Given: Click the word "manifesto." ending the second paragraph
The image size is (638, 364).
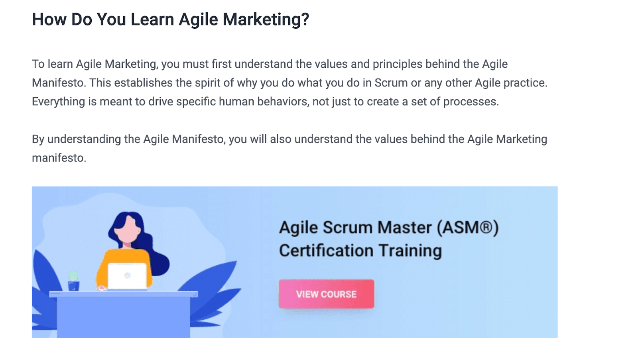Looking at the screenshot, I should [59, 158].
